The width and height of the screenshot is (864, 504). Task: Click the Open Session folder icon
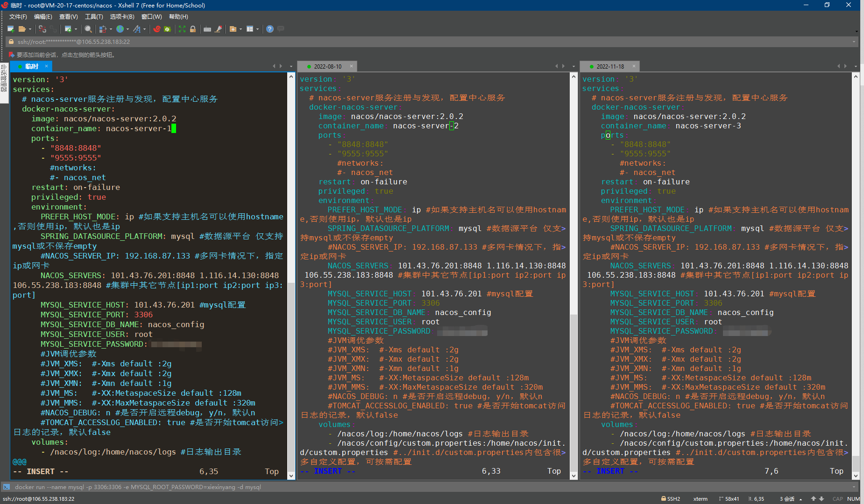(x=22, y=29)
